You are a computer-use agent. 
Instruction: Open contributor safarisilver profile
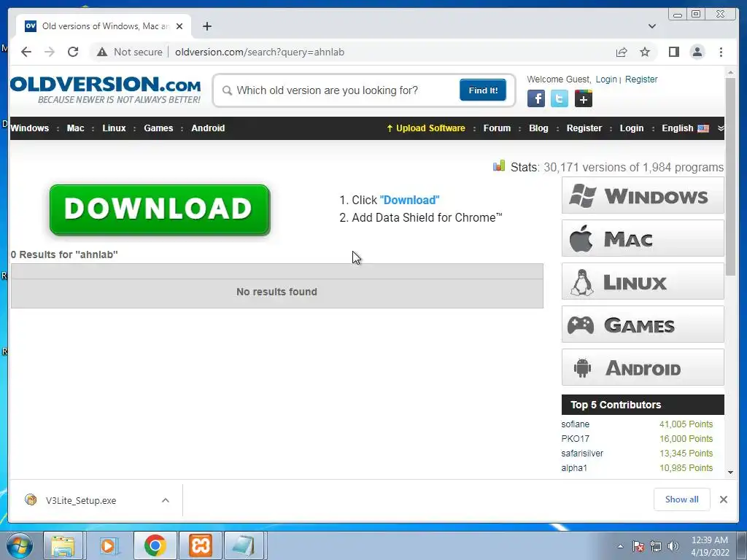[582, 454]
